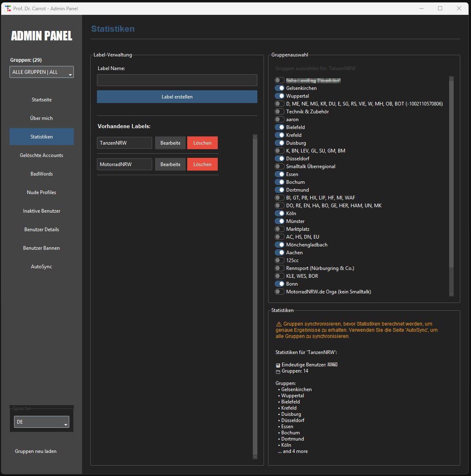Open the Benutzer Bannen page
This screenshot has width=471, height=476.
(42, 248)
